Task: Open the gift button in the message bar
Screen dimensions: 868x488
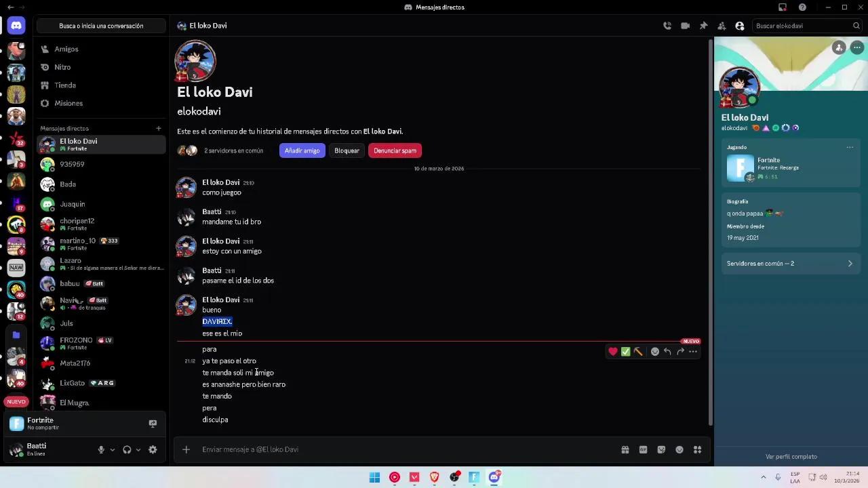Action: pos(625,449)
